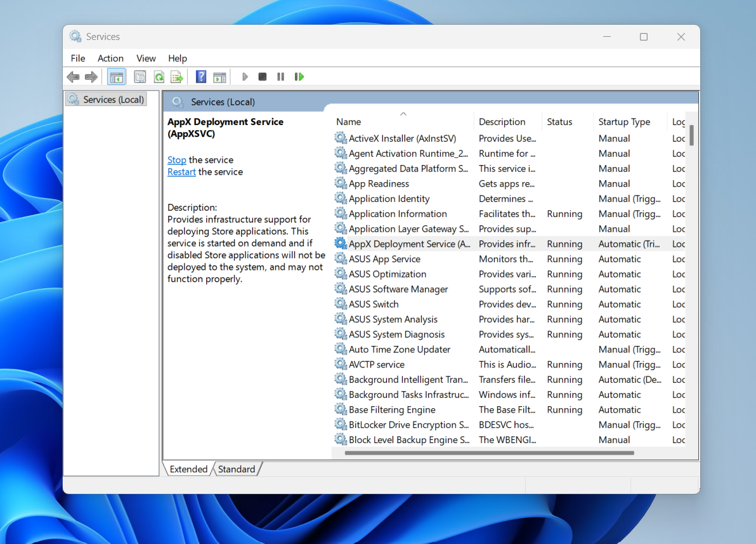Click the vertical scrollbar of the services list
Image resolution: width=756 pixels, height=544 pixels.
pyautogui.click(x=691, y=135)
